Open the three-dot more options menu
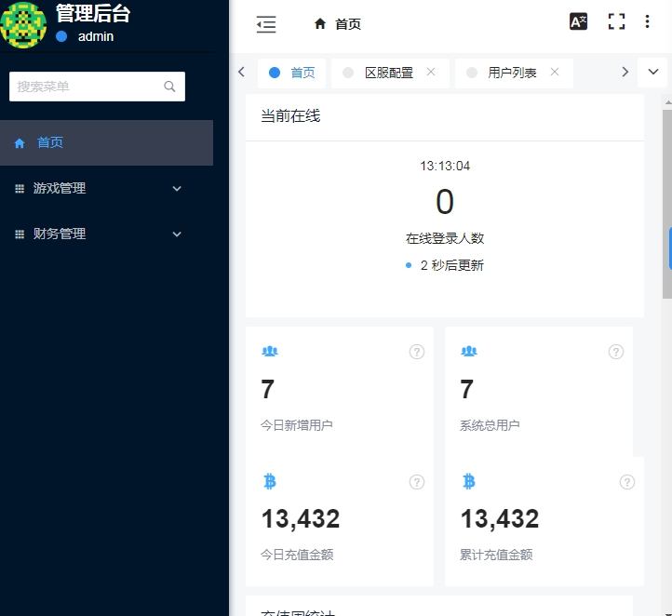The width and height of the screenshot is (672, 616). coord(648,22)
